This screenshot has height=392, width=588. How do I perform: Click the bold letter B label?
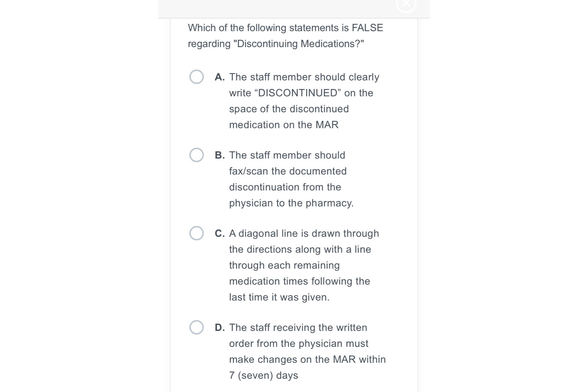[x=220, y=155]
